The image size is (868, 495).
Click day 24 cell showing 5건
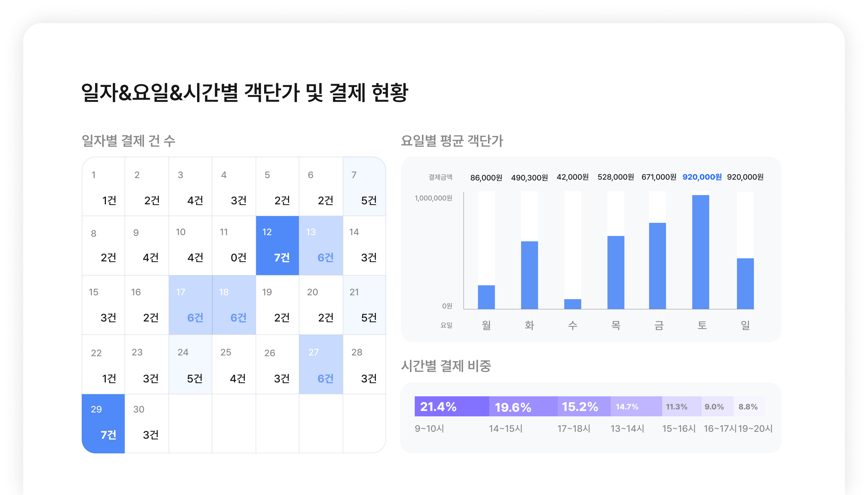coord(190,364)
